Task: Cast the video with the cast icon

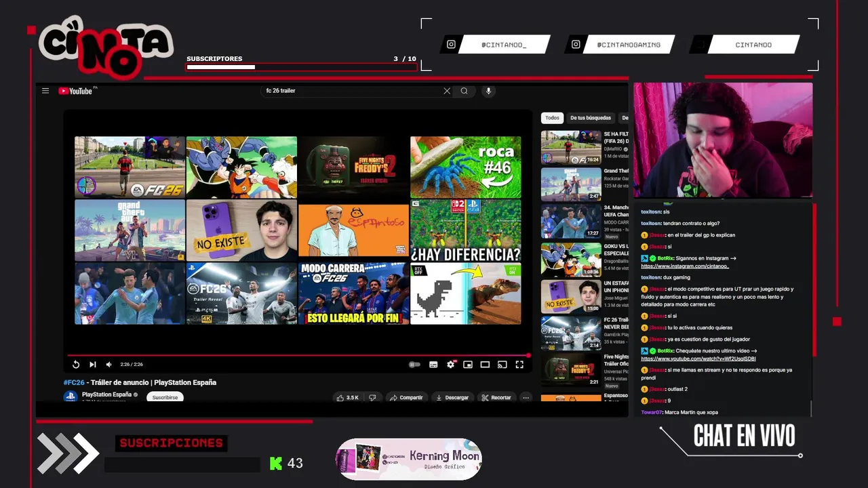Action: click(502, 365)
